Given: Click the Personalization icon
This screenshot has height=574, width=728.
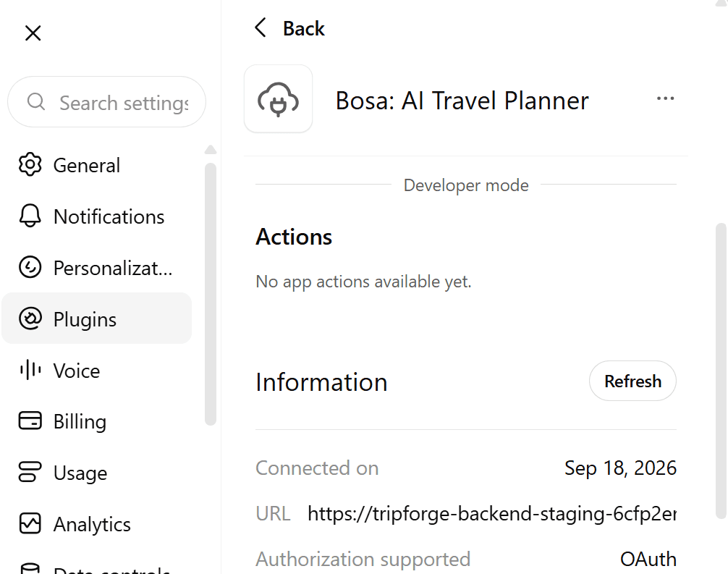Looking at the screenshot, I should [30, 268].
